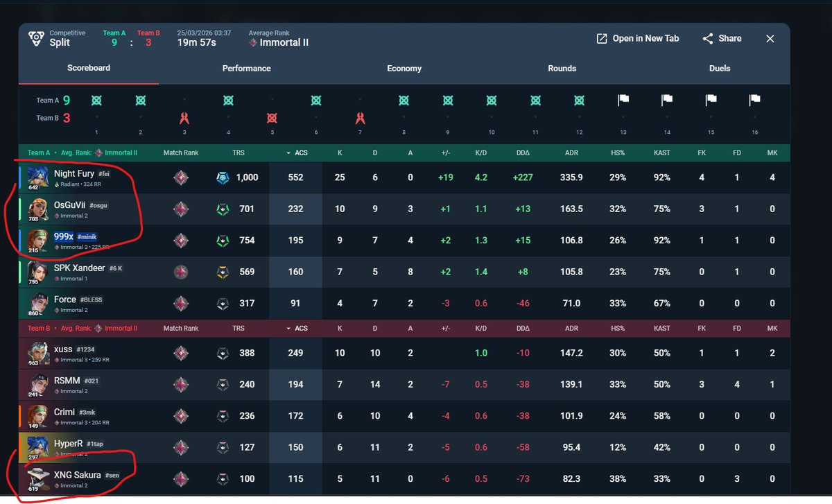Click HyperR match rank icon
This screenshot has width=832, height=504.
[x=181, y=447]
